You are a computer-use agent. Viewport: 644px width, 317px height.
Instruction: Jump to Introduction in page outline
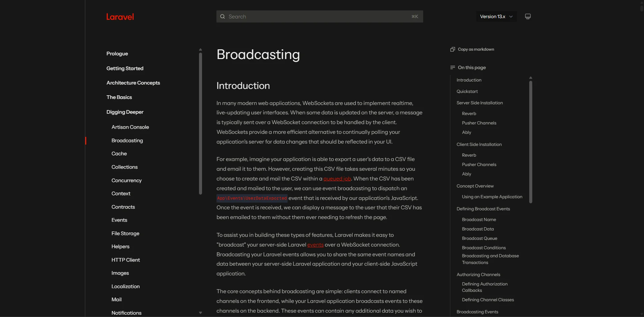coord(469,80)
